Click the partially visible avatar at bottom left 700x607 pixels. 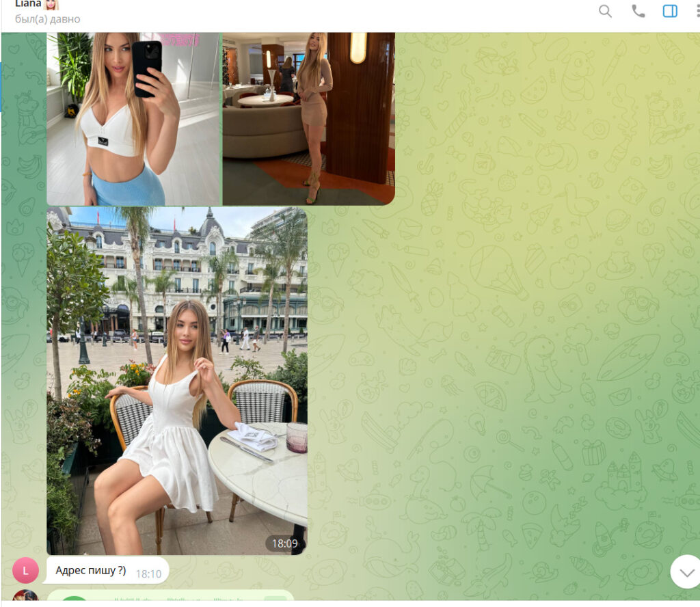(x=25, y=597)
